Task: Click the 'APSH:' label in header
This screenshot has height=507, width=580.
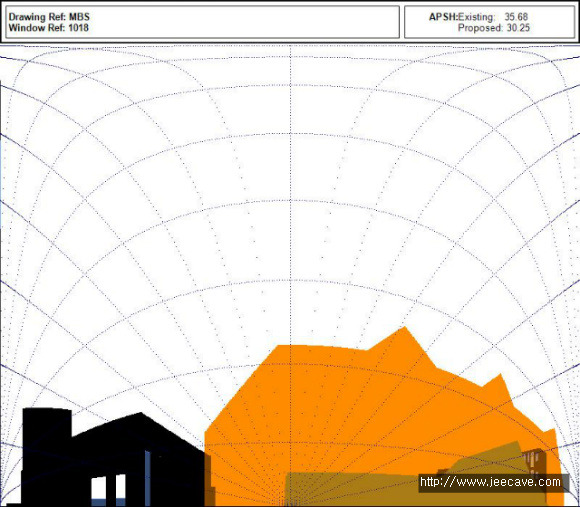Action: click(443, 17)
